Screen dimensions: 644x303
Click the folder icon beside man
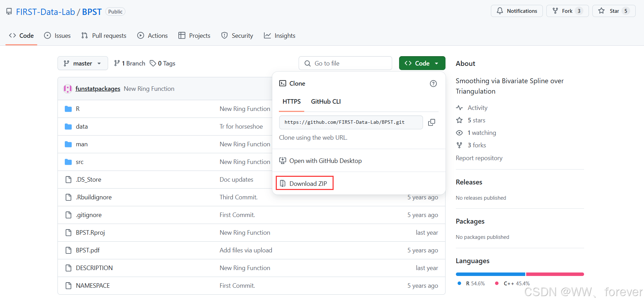[68, 144]
